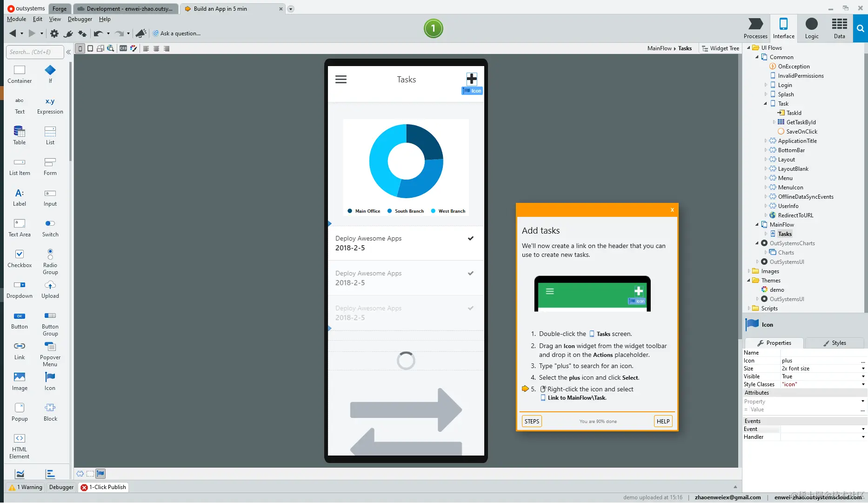
Task: Select the HTML Element widget
Action: pos(20,446)
